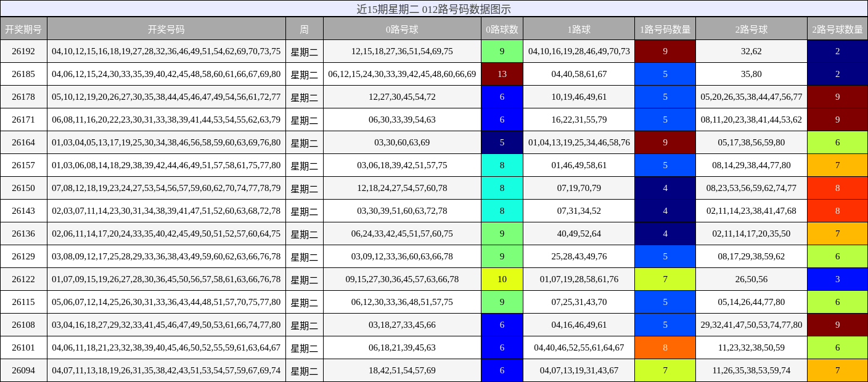Click the orange 8 cell in row 26101

click(665, 347)
